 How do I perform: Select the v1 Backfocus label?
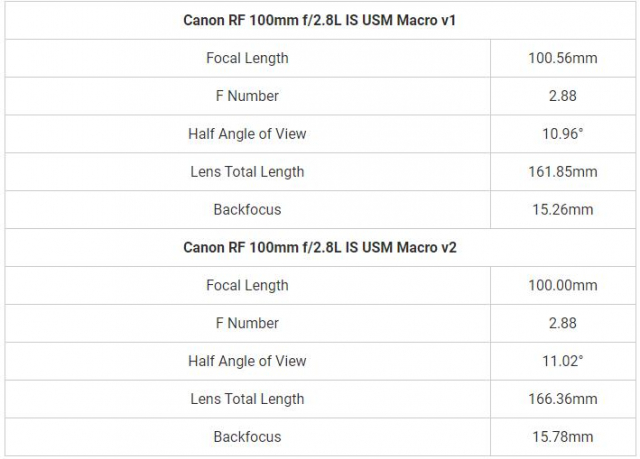pos(247,210)
